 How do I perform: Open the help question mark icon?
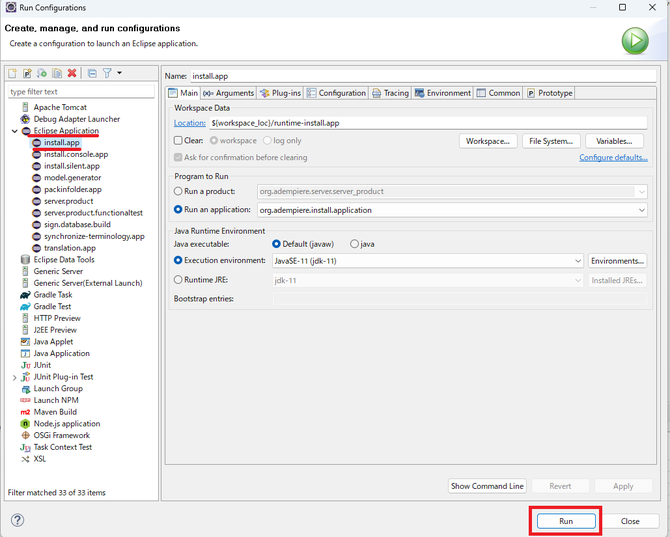coord(17,521)
